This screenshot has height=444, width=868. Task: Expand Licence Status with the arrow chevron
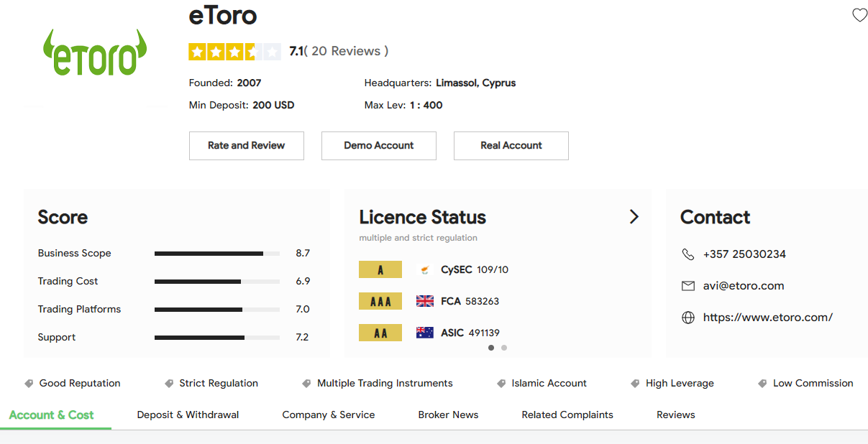pos(634,217)
